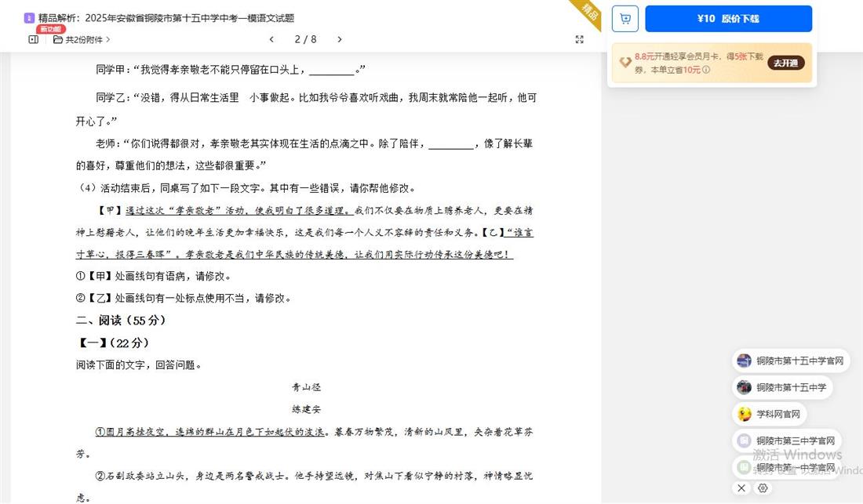Image resolution: width=863 pixels, height=504 pixels.
Task: Click ¥10 原价下载 download button
Action: click(728, 19)
